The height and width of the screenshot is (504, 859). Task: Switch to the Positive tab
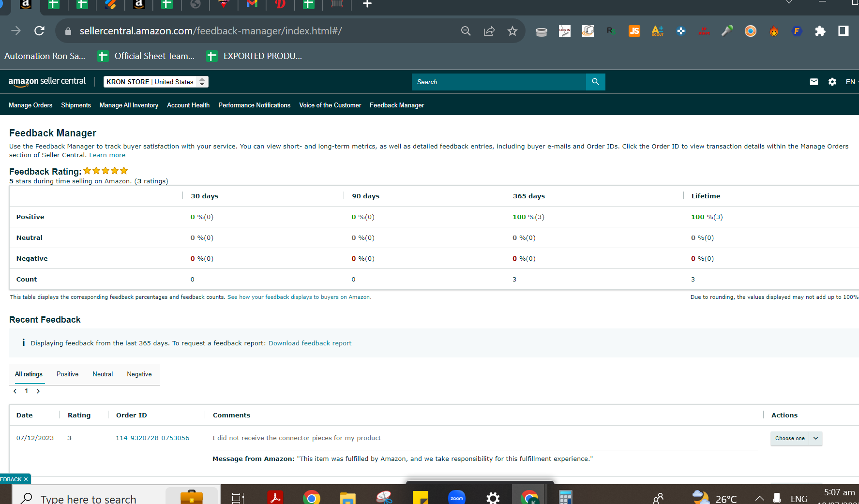(x=67, y=374)
